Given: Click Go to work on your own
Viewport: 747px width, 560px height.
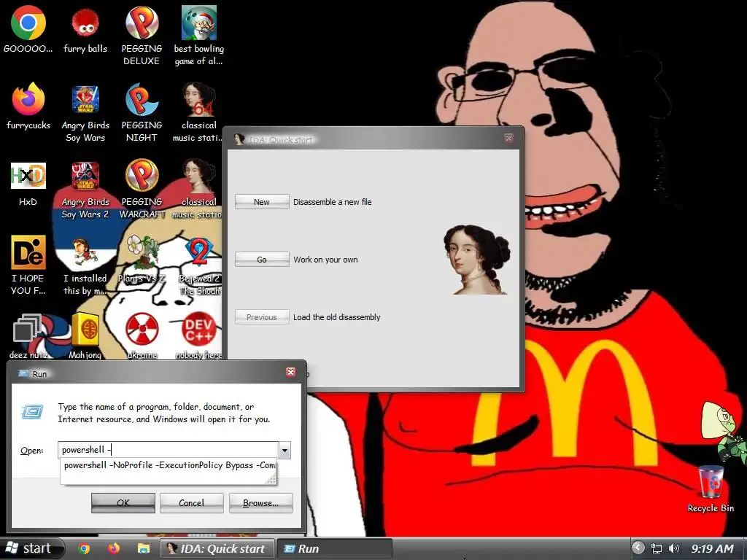Looking at the screenshot, I should pyautogui.click(x=262, y=260).
